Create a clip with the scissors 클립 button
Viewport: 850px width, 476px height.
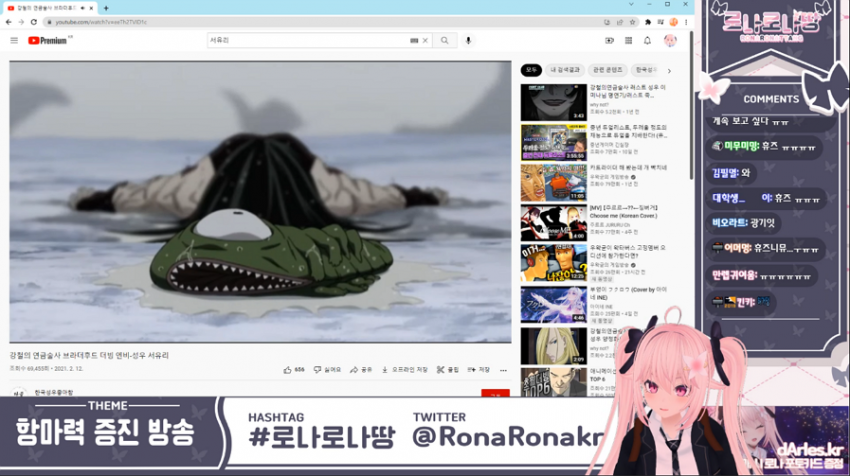coord(448,370)
